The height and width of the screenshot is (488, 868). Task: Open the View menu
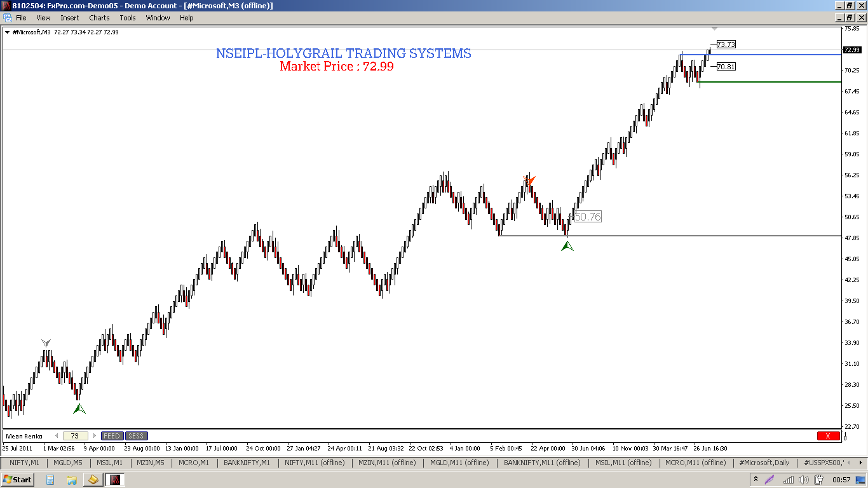click(43, 18)
